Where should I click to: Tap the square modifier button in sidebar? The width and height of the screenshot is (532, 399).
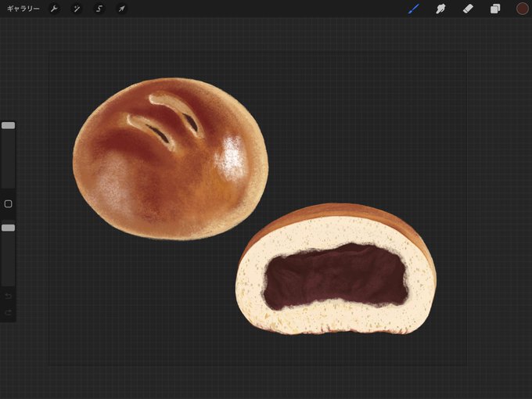(x=8, y=203)
